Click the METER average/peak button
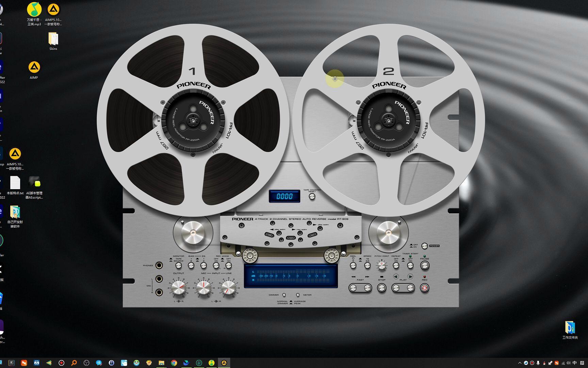The height and width of the screenshot is (368, 588). [x=298, y=295]
